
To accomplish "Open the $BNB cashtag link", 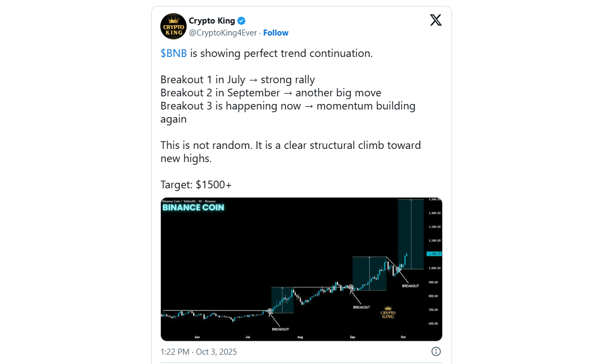I will pyautogui.click(x=173, y=54).
